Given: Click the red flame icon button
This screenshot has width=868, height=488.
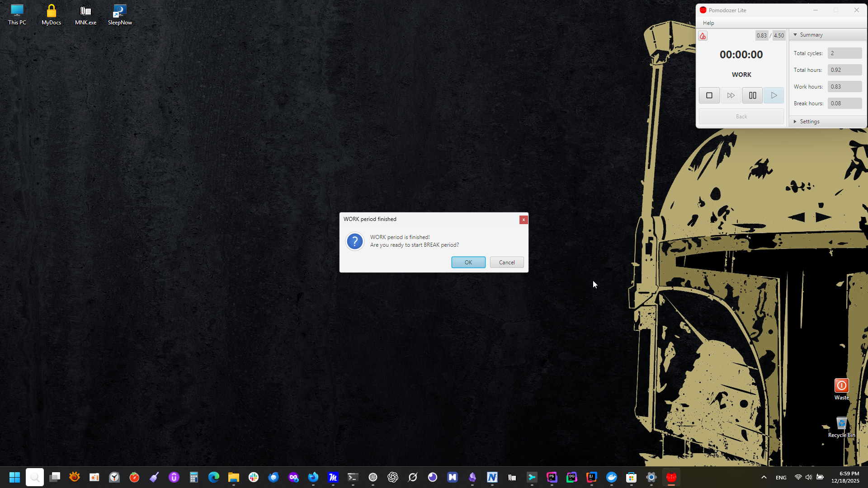Looking at the screenshot, I should [703, 36].
